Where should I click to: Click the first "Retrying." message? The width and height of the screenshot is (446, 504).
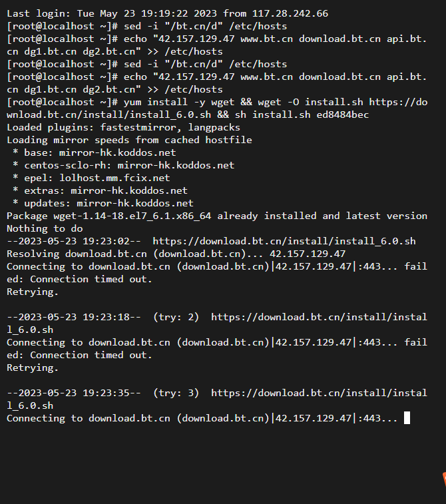tap(33, 292)
